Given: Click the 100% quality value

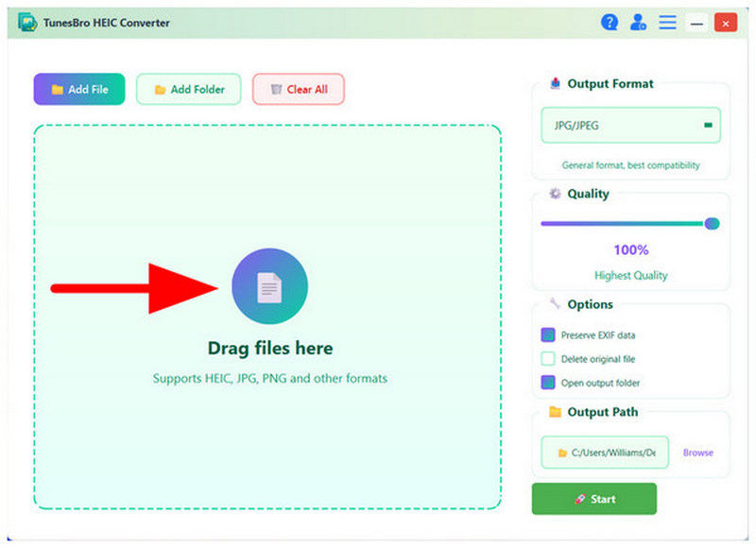Looking at the screenshot, I should point(630,249).
